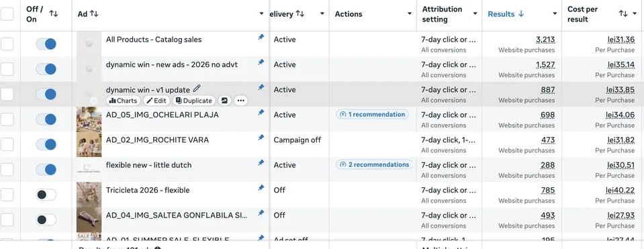Open Tricicleta 2026 - flexible thumbnail
Viewport: 644px width, 249px height.
point(89,195)
